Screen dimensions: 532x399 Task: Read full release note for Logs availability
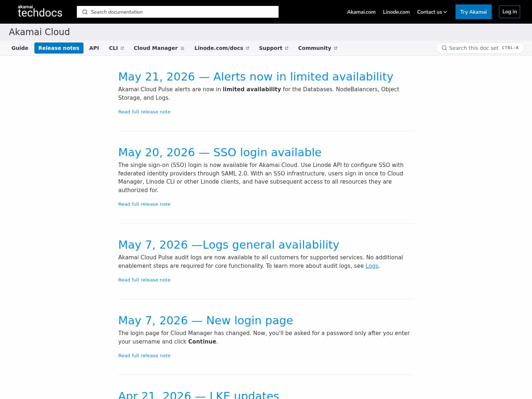tap(144, 280)
